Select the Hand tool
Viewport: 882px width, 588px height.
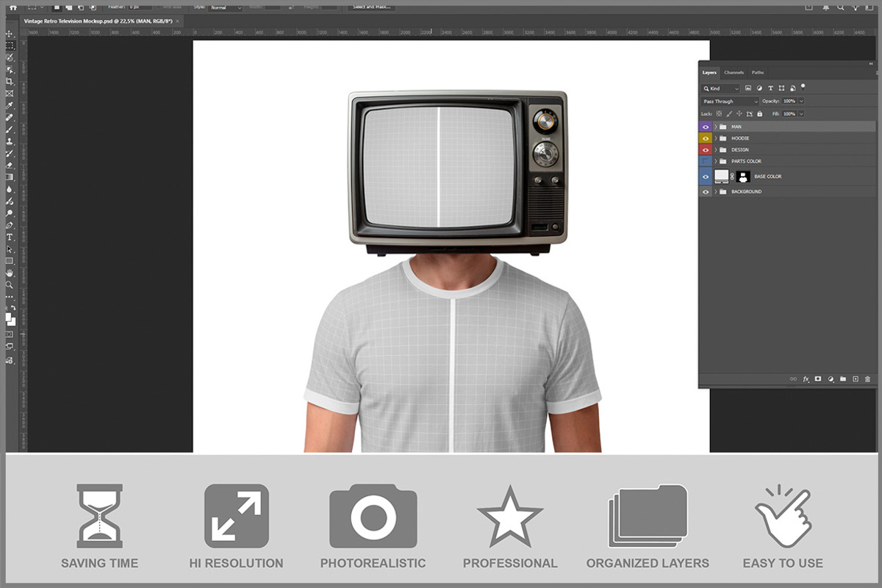pos(10,273)
